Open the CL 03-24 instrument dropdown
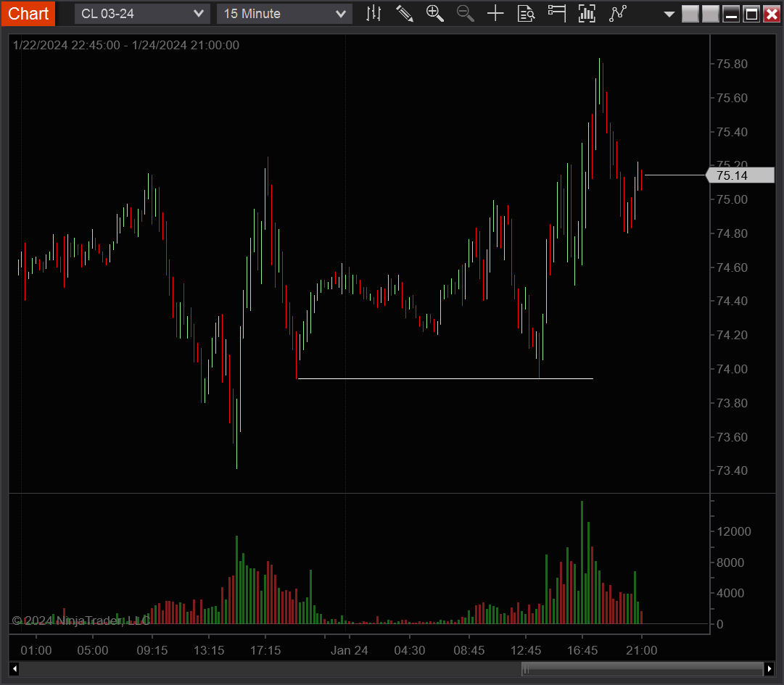Viewport: 784px width, 685px height. click(x=142, y=14)
